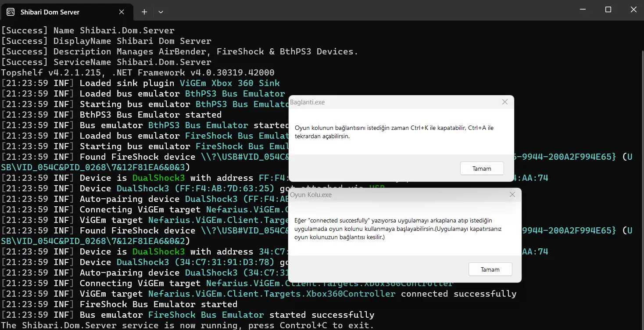The width and height of the screenshot is (644, 330).
Task: Minimize the terminal window
Action: [583, 10]
